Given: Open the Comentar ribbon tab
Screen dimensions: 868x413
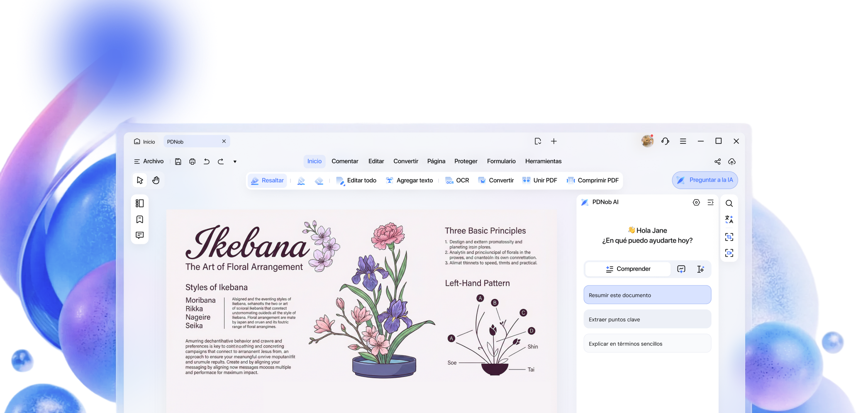Looking at the screenshot, I should 345,161.
